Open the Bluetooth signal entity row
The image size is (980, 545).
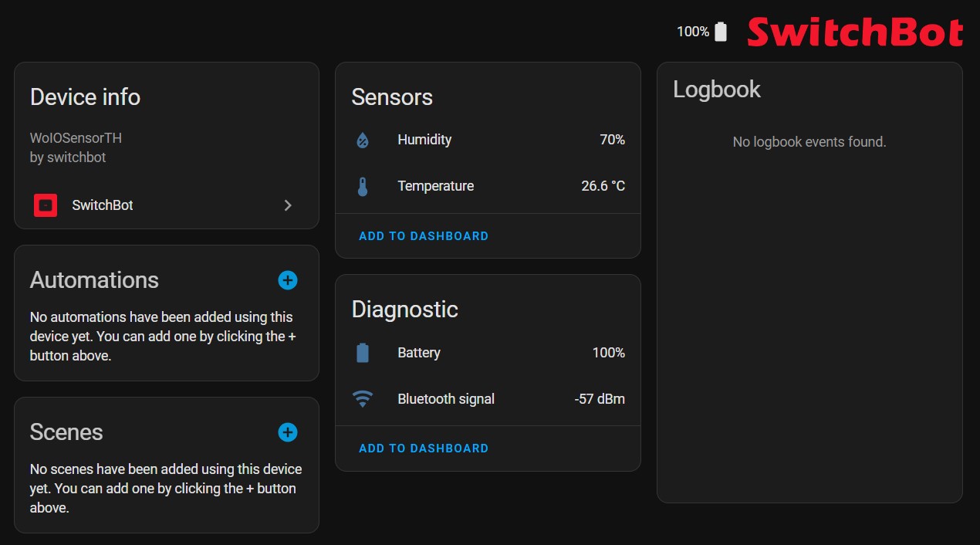click(488, 399)
